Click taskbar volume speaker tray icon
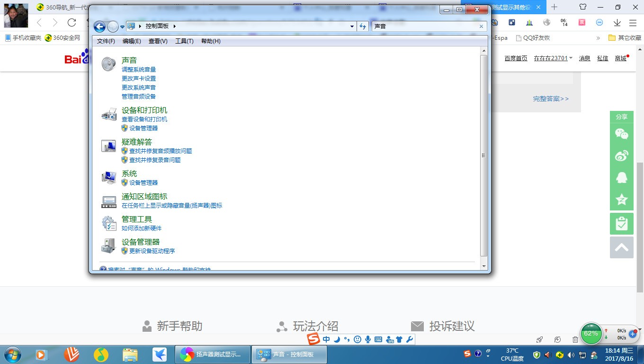Viewport: 644px width, 364px height. (x=571, y=355)
